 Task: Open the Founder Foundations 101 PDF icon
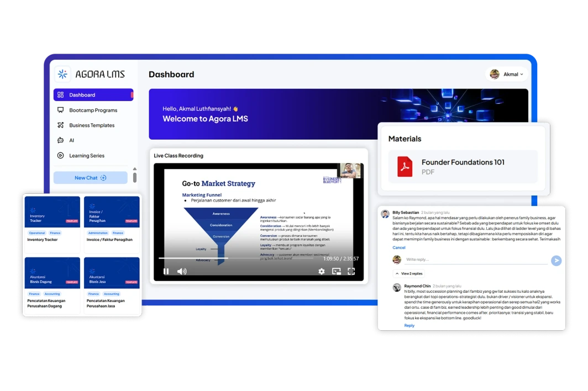tap(405, 166)
